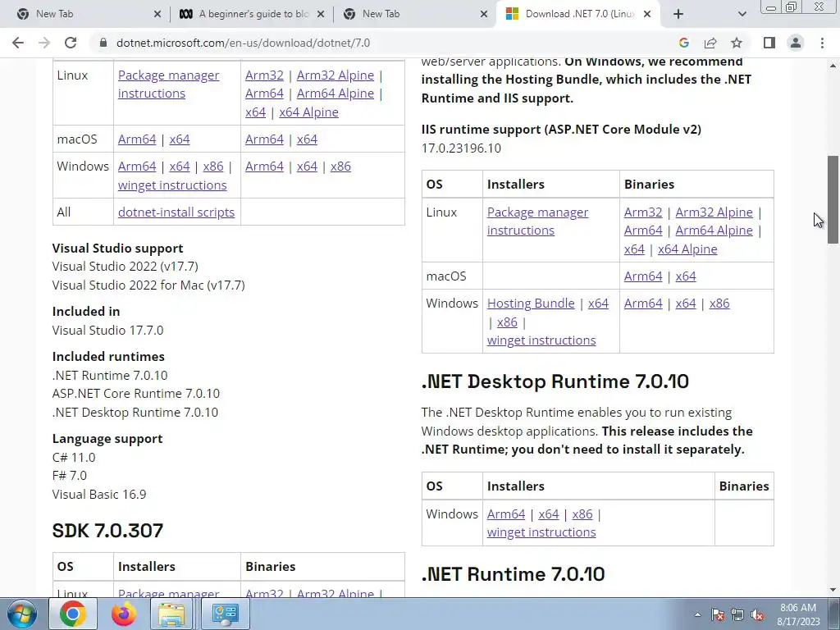Image resolution: width=840 pixels, height=630 pixels.
Task: Close the Download .NET 7.0 tab
Action: click(647, 14)
